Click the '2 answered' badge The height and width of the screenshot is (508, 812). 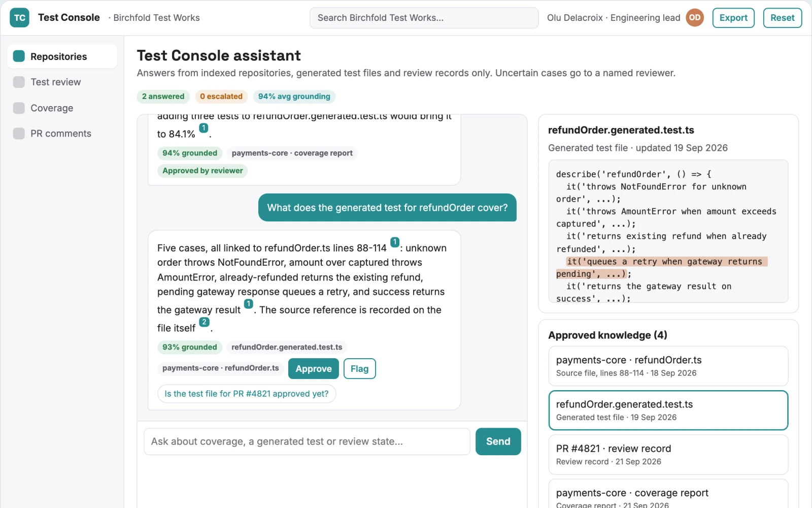(163, 97)
